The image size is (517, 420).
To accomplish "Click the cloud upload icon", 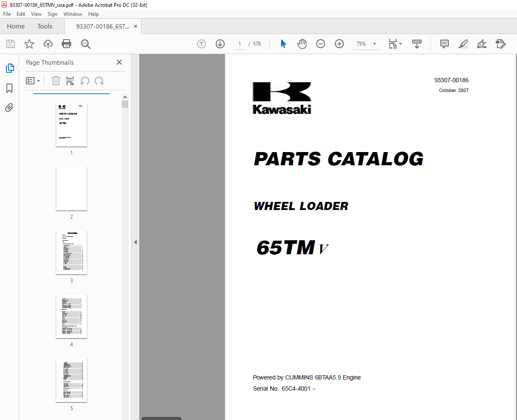I will (48, 44).
